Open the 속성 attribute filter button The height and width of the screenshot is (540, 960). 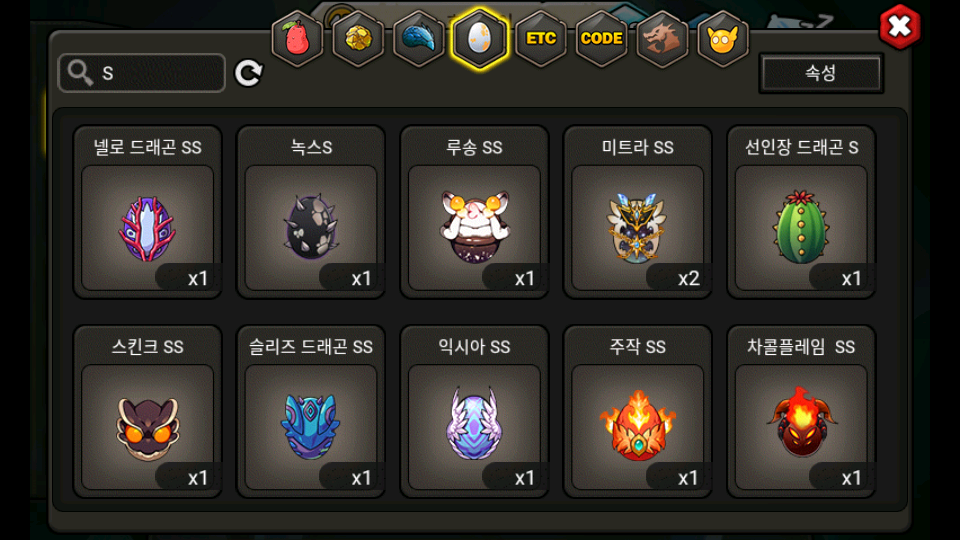821,73
